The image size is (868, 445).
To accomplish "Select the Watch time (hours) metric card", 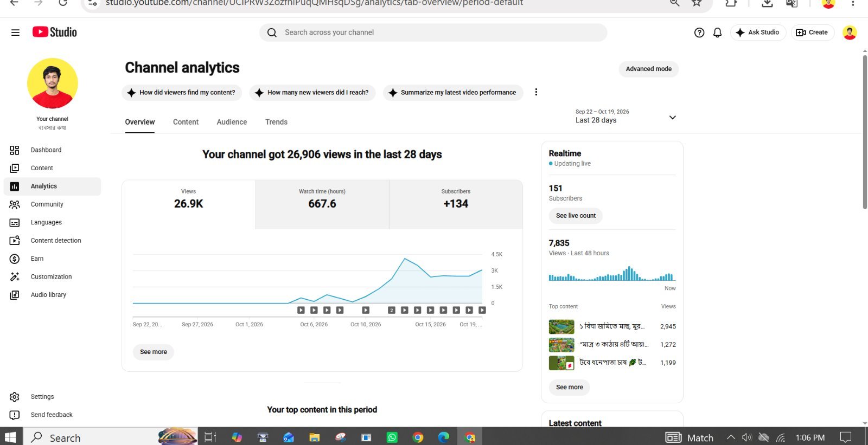I will point(322,204).
